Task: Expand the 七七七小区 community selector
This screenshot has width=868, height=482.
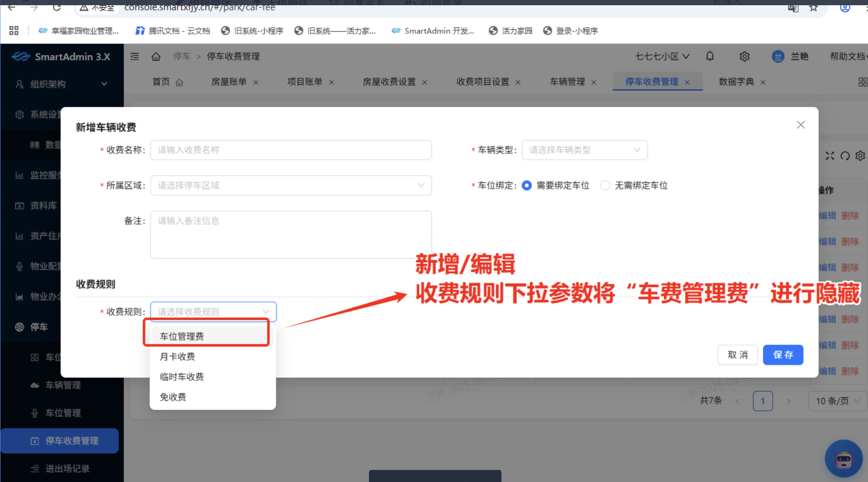Action: click(662, 57)
